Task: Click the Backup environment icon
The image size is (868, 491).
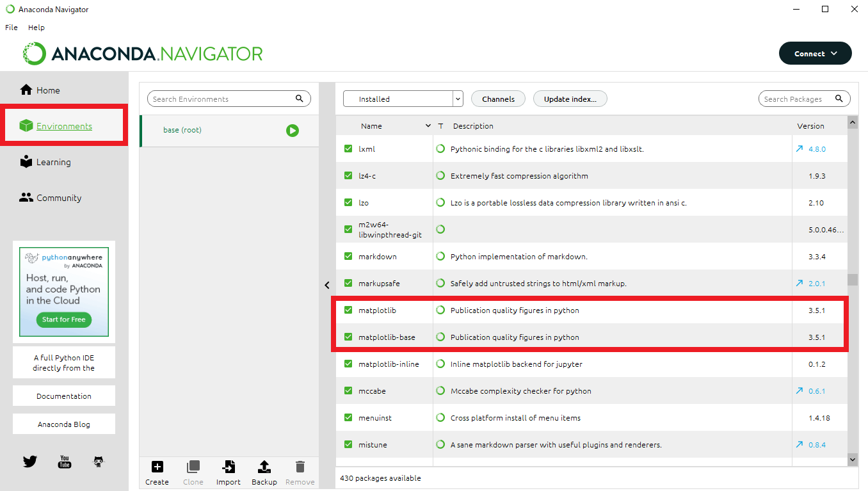Action: pyautogui.click(x=264, y=467)
